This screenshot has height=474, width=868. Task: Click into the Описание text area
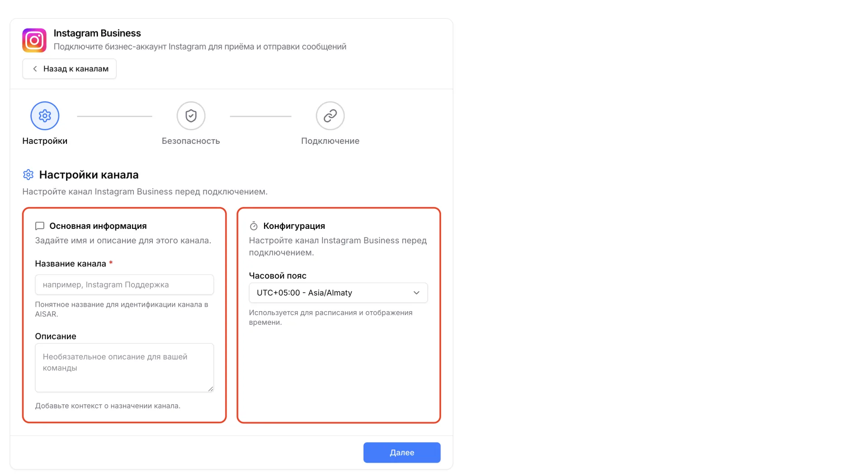point(124,367)
